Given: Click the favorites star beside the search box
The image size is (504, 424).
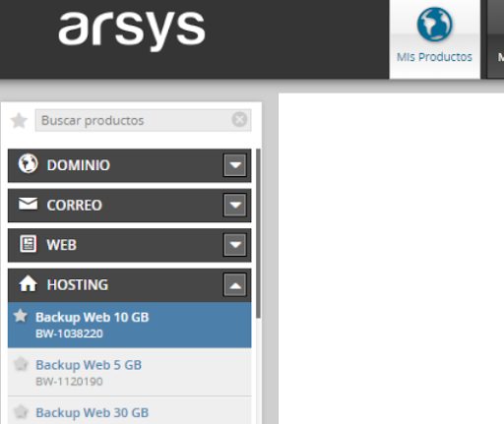Looking at the screenshot, I should 19,120.
